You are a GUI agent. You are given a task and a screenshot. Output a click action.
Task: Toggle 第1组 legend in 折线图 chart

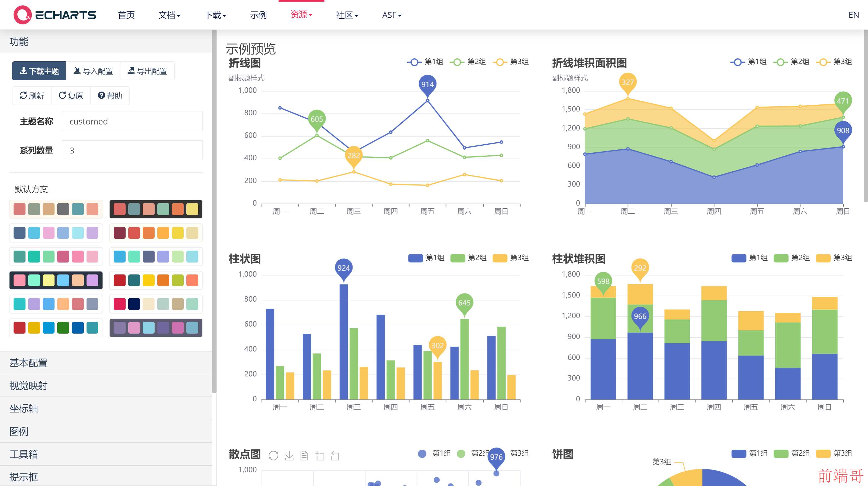click(x=425, y=62)
